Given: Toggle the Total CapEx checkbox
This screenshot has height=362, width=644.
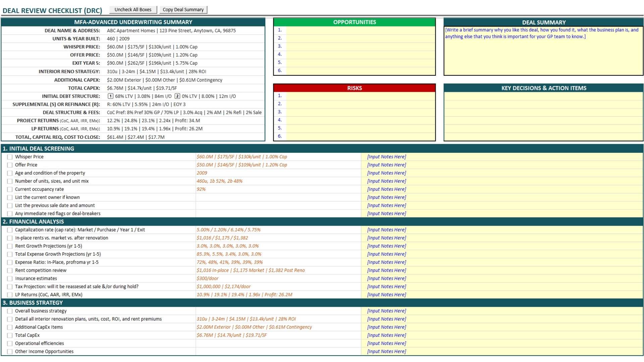Looking at the screenshot, I should coord(10,336).
